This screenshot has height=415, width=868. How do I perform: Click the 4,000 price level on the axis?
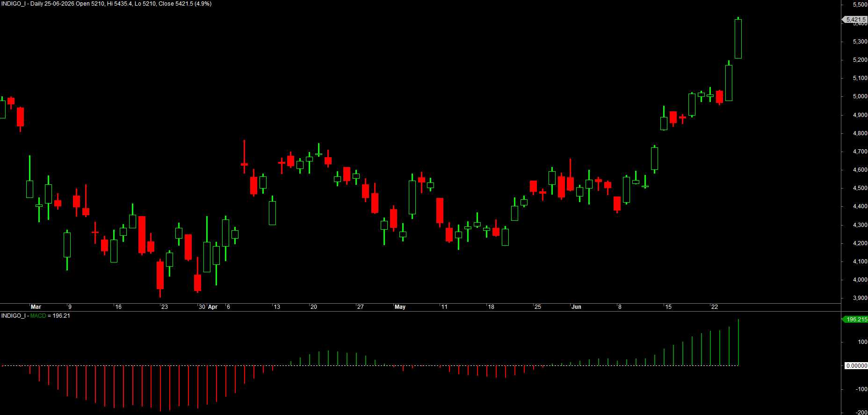pos(860,280)
